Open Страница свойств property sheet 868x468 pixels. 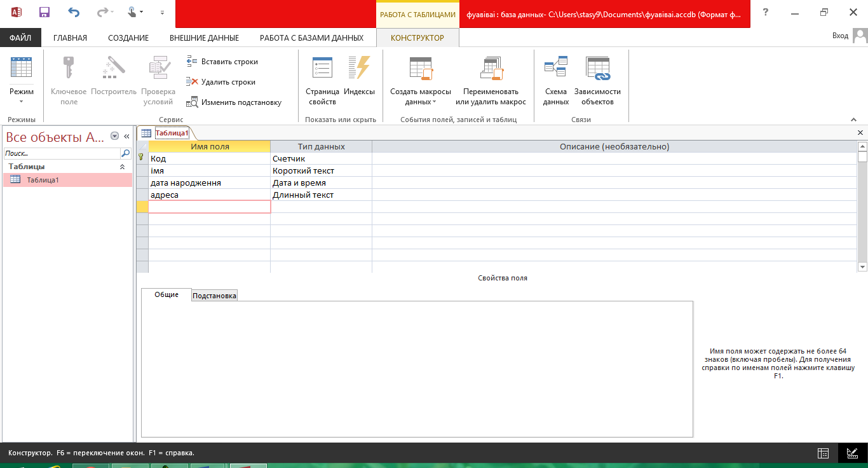[322, 80]
